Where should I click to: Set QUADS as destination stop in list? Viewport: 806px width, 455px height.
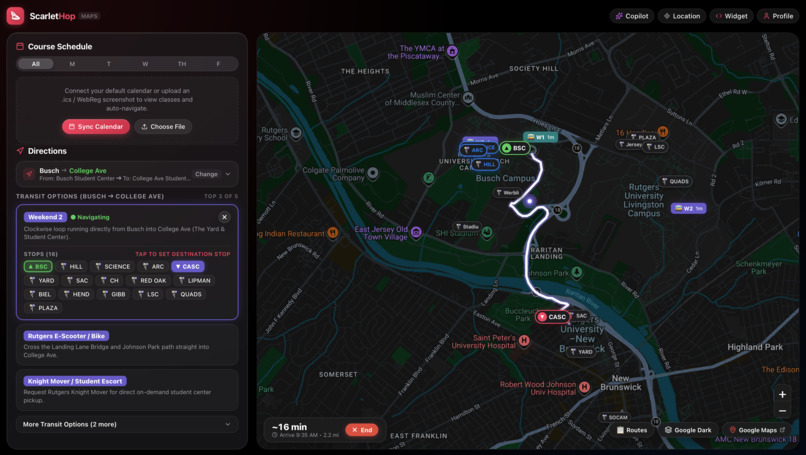pyautogui.click(x=186, y=294)
